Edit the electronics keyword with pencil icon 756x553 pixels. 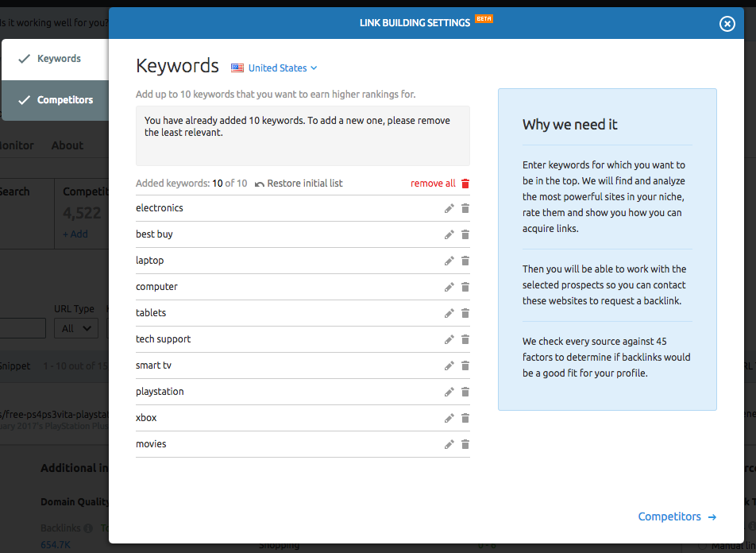pos(449,208)
